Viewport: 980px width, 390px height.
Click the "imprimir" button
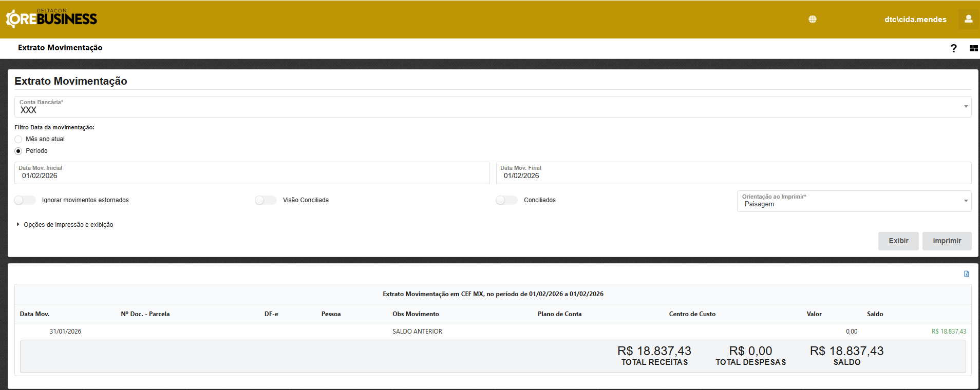947,241
